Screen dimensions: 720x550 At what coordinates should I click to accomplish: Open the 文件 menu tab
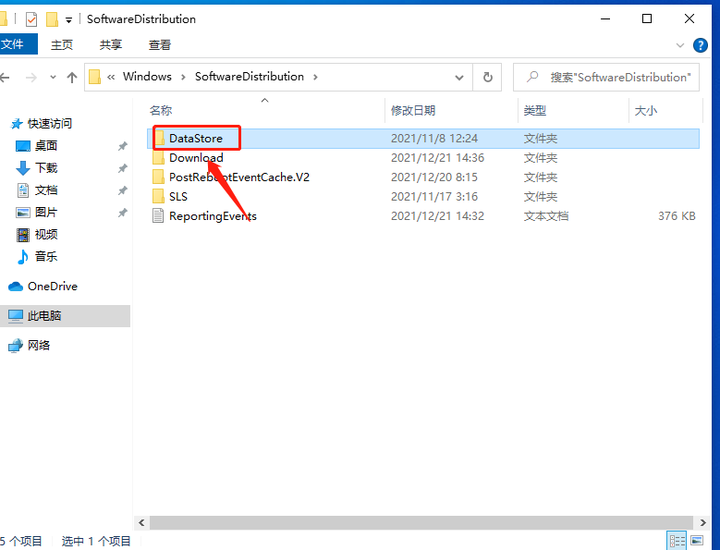tap(14, 45)
